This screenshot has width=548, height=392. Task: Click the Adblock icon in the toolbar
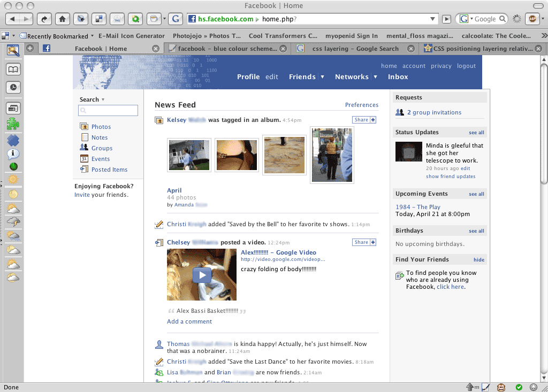pos(532,19)
